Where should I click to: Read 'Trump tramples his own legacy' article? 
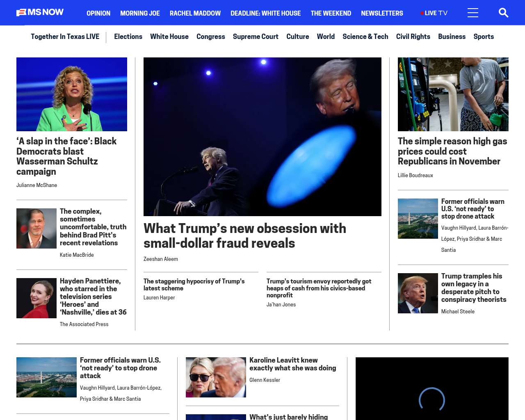pos(474,288)
